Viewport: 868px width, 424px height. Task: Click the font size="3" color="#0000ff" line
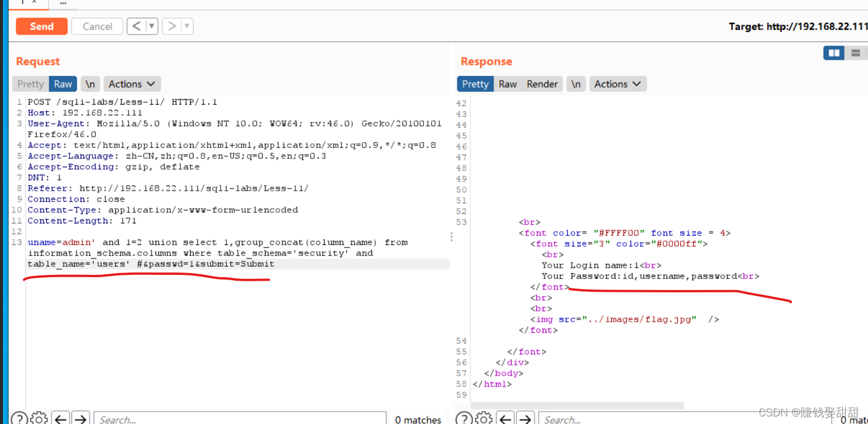(x=619, y=244)
